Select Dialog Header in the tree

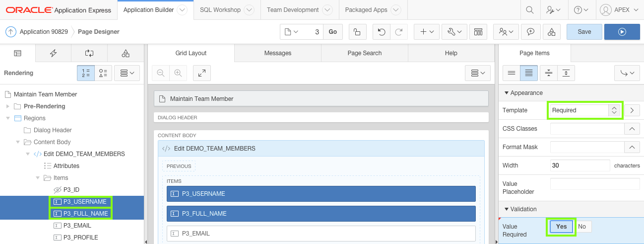pos(53,130)
